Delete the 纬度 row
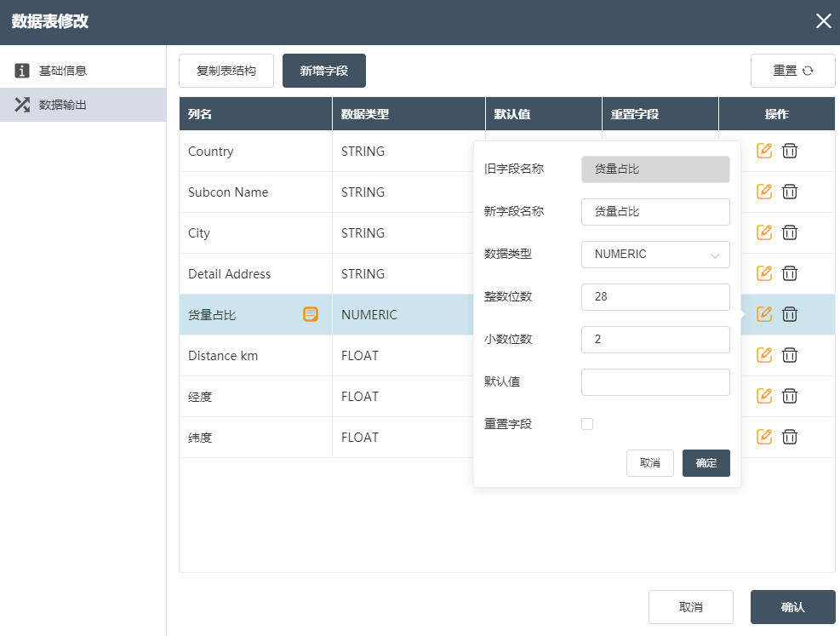Viewport: 840px width, 636px height. point(790,437)
